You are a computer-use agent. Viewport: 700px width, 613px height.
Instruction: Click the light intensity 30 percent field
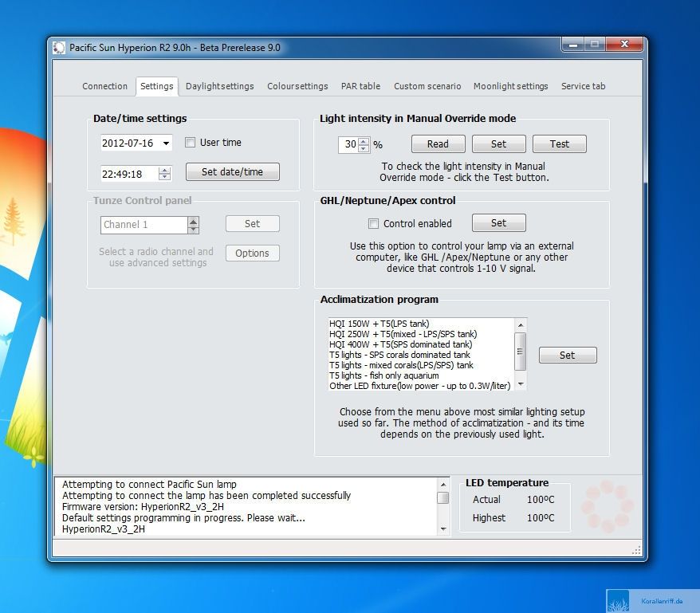[348, 144]
